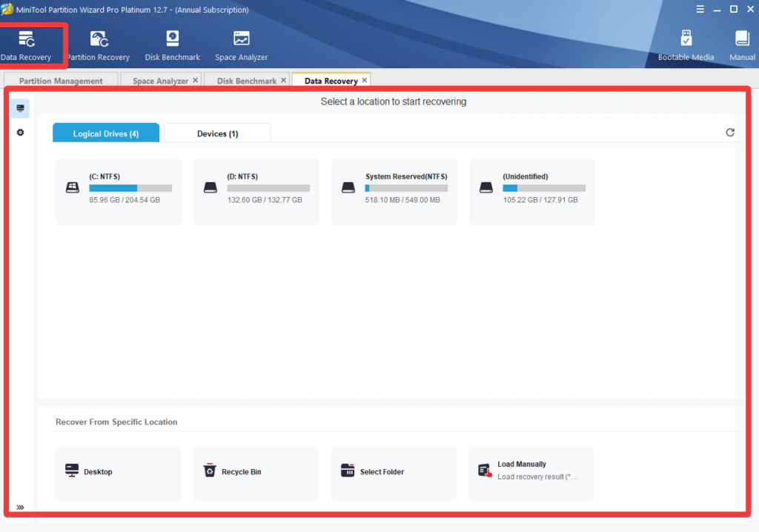
Task: Switch to the Partition Management tab
Action: tap(61, 80)
